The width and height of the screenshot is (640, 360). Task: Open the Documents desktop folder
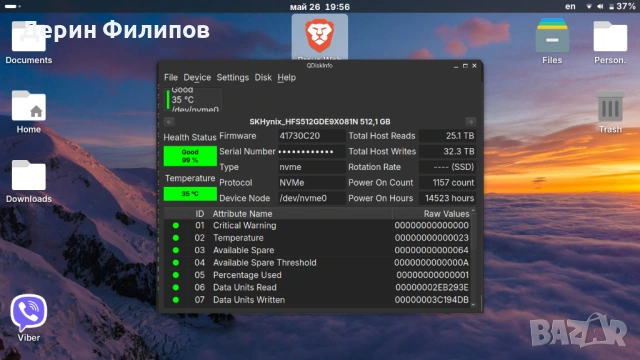(x=29, y=42)
